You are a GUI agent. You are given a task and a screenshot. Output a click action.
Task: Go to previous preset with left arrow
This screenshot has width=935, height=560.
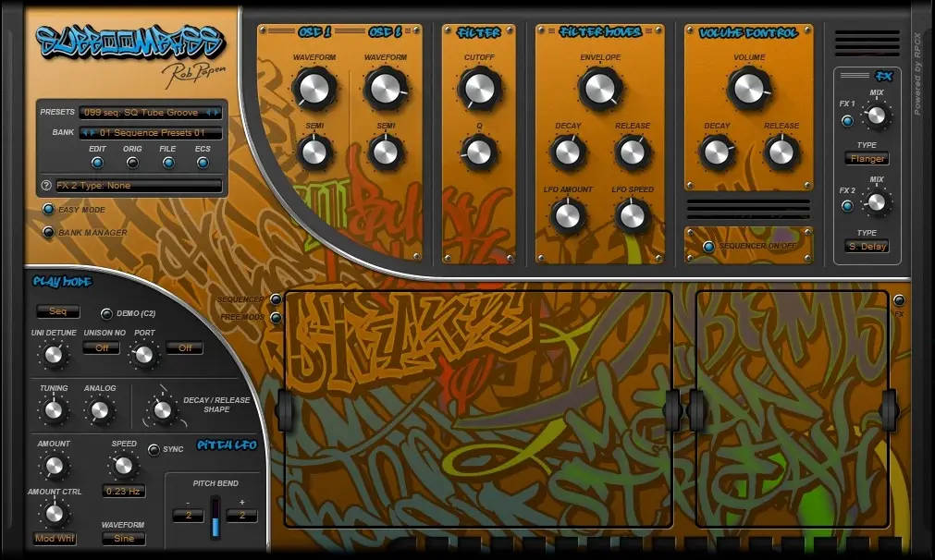click(209, 112)
